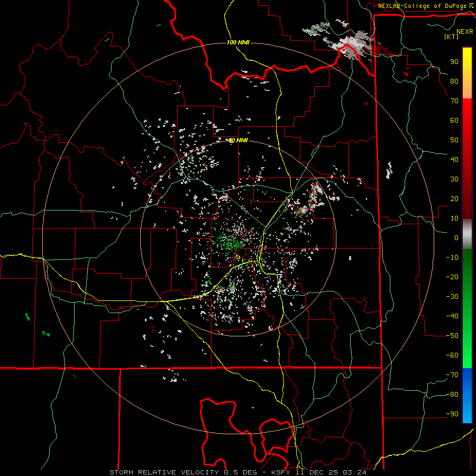
Task: Click the 20 value on the velocity scale
Action: 454,199
